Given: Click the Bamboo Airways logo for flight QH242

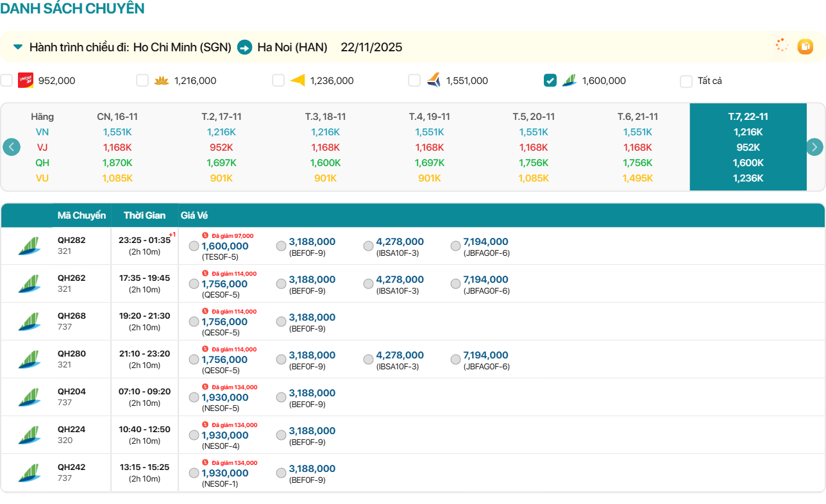Looking at the screenshot, I should [29, 473].
